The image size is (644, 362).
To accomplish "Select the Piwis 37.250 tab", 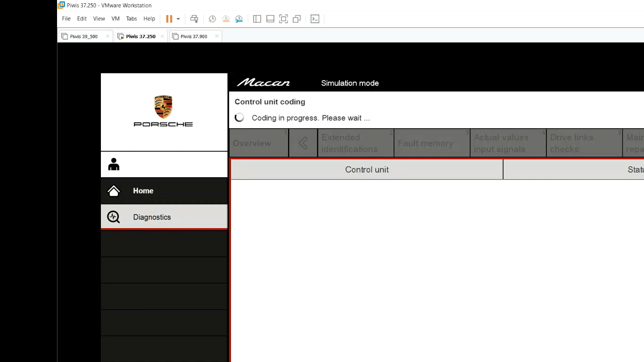I will tap(140, 36).
